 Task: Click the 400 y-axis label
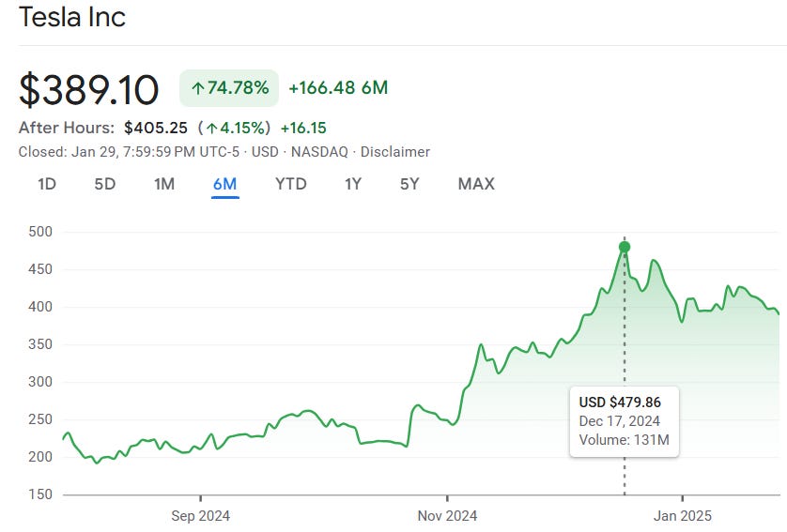tap(40, 307)
